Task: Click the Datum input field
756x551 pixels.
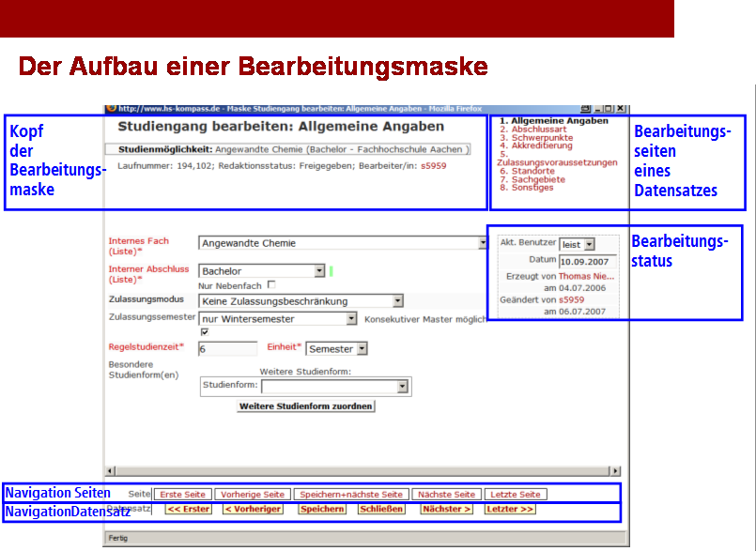Action: tap(588, 262)
